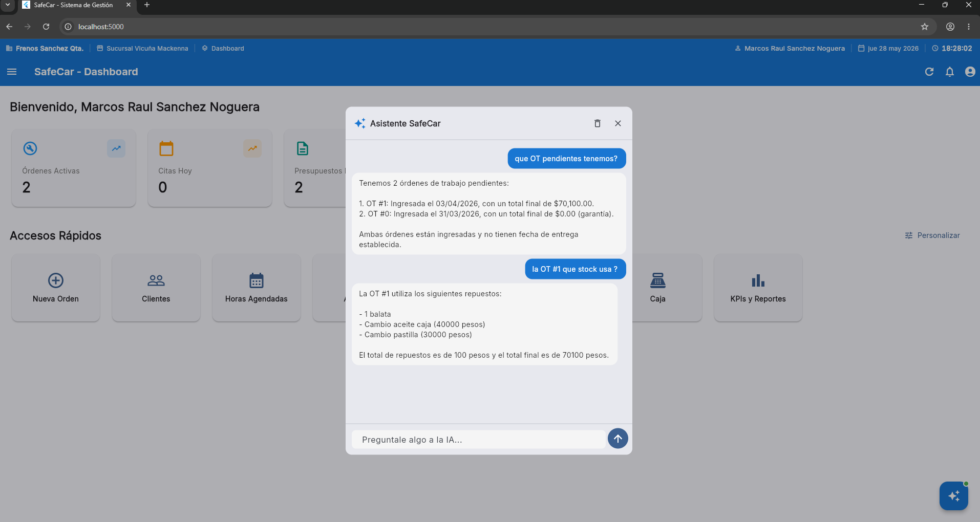Click the Dashboard breadcrumb label
Screen dimensions: 980x522
click(223, 48)
